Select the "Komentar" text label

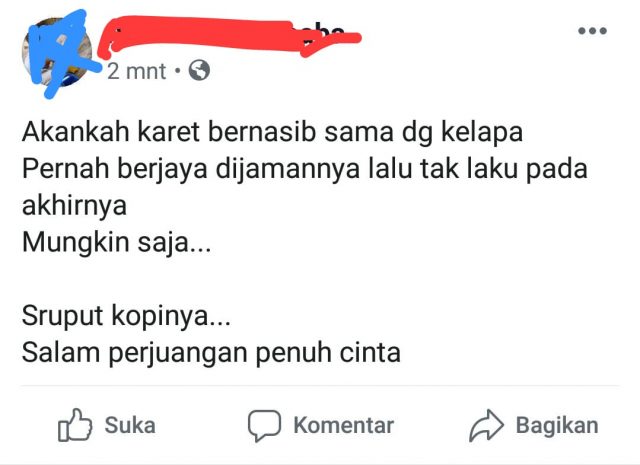pos(344,425)
